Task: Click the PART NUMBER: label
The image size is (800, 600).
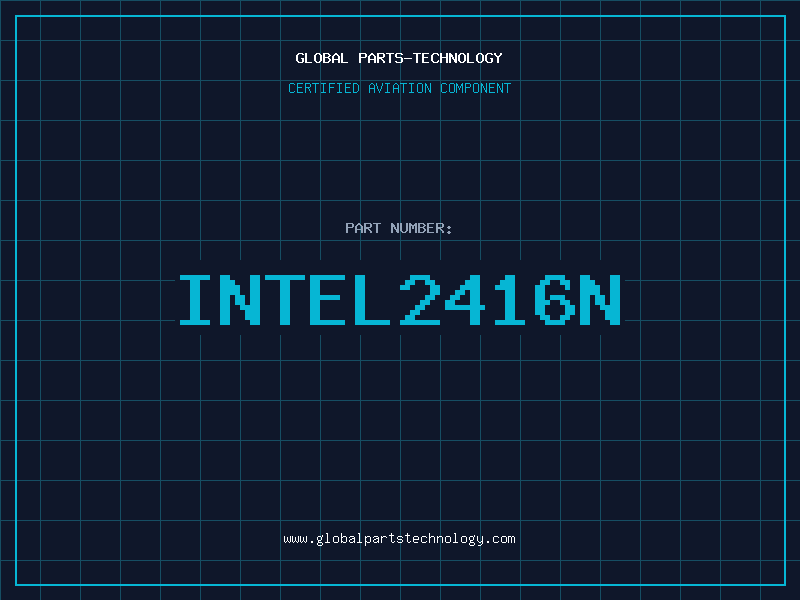Action: pyautogui.click(x=398, y=228)
